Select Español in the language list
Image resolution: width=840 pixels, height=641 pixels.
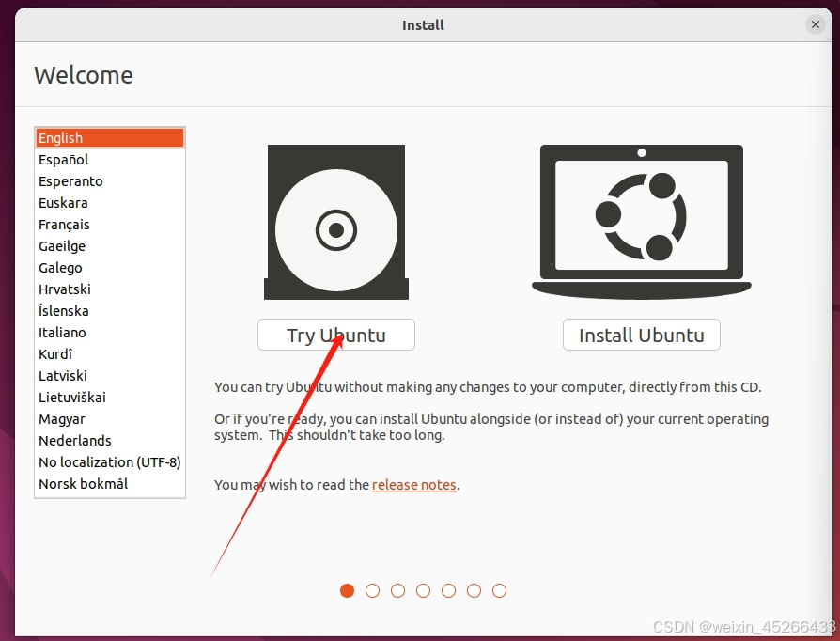(x=110, y=160)
